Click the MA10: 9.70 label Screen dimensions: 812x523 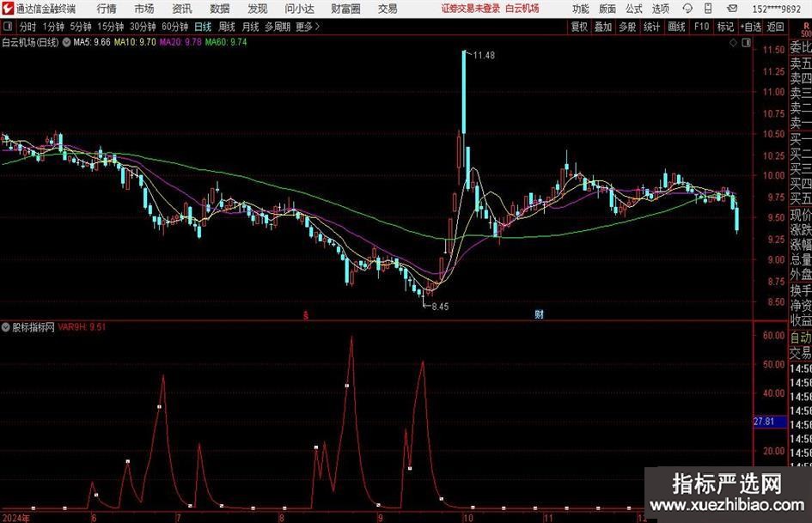[135, 42]
